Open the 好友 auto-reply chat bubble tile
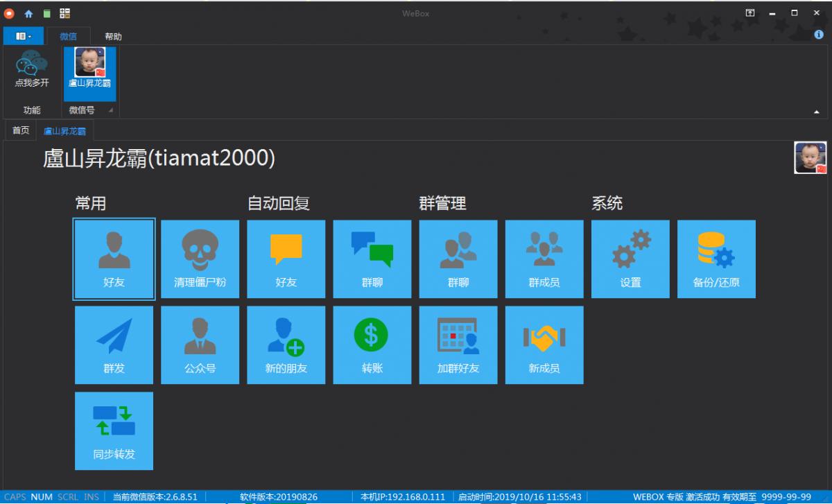 (286, 259)
